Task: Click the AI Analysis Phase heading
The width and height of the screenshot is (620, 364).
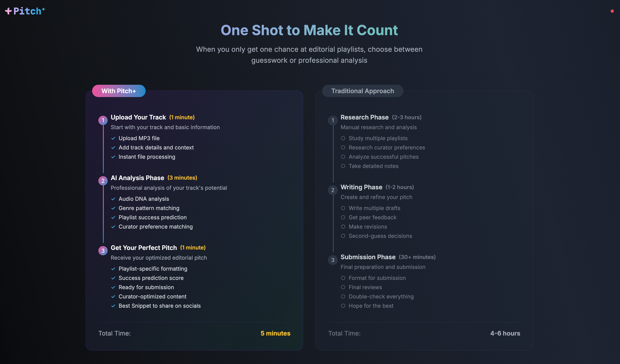Action: [x=137, y=178]
